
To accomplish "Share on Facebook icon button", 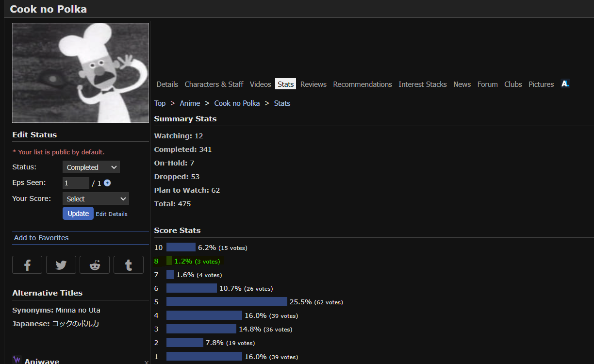I will point(27,265).
